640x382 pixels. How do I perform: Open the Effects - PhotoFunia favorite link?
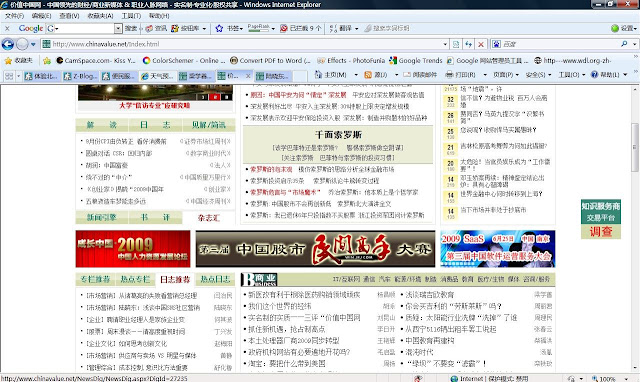tap(351, 60)
